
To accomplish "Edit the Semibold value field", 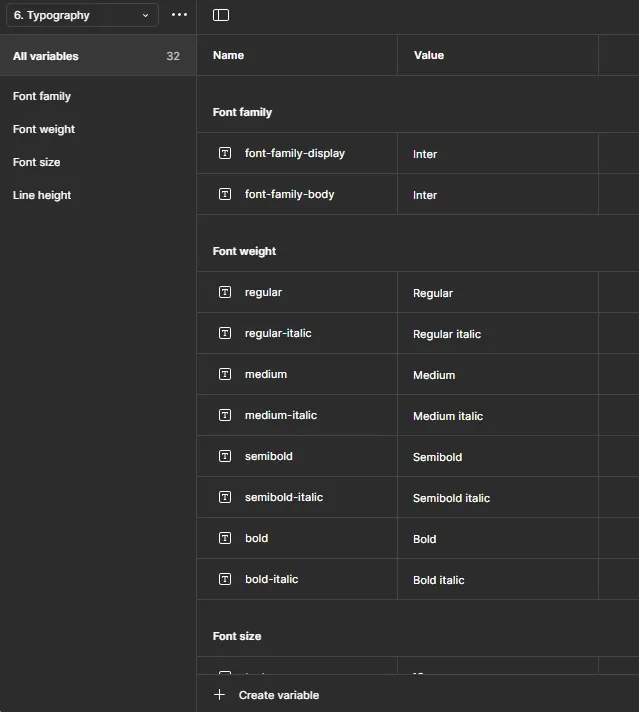I will (498, 456).
